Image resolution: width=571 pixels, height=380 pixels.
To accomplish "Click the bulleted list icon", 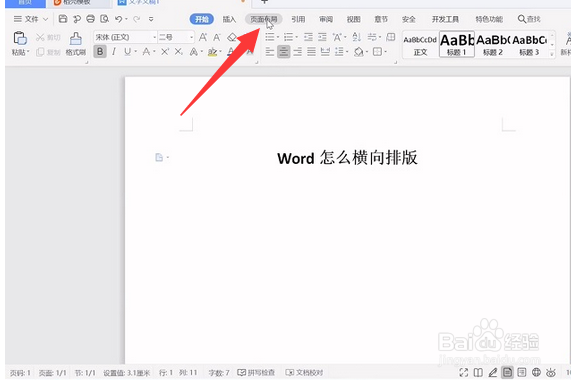I will pos(269,37).
